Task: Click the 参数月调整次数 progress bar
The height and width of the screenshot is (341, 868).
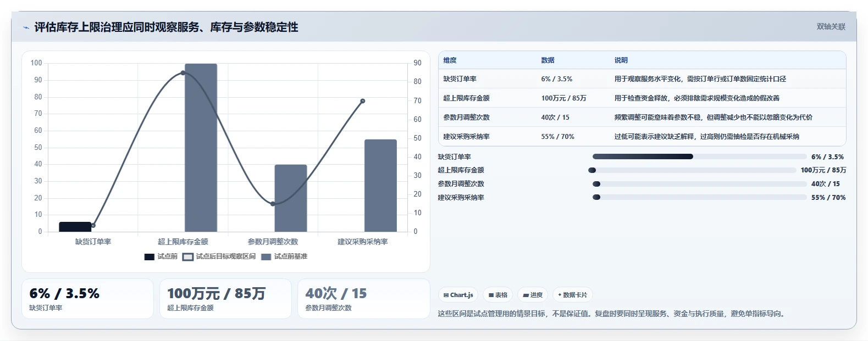Action: coord(699,184)
